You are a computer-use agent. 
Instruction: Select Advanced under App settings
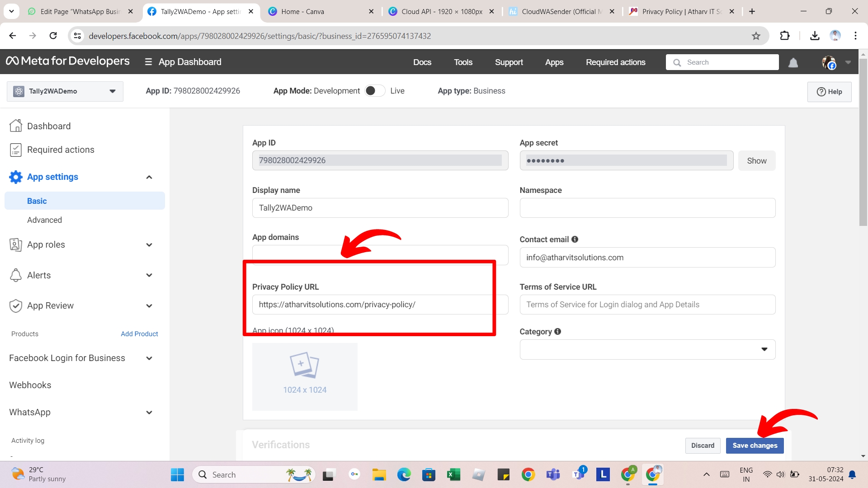tap(44, 220)
